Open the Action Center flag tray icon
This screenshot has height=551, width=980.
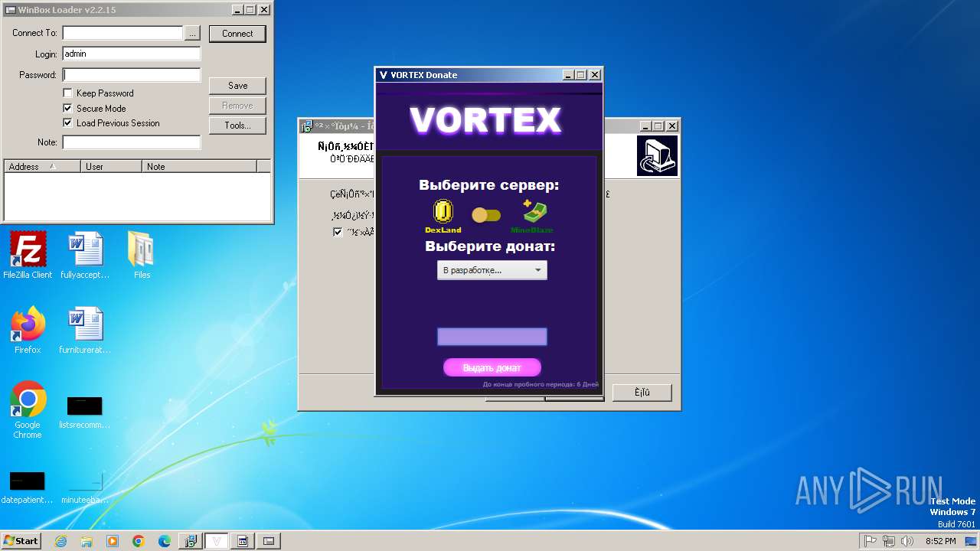click(871, 541)
